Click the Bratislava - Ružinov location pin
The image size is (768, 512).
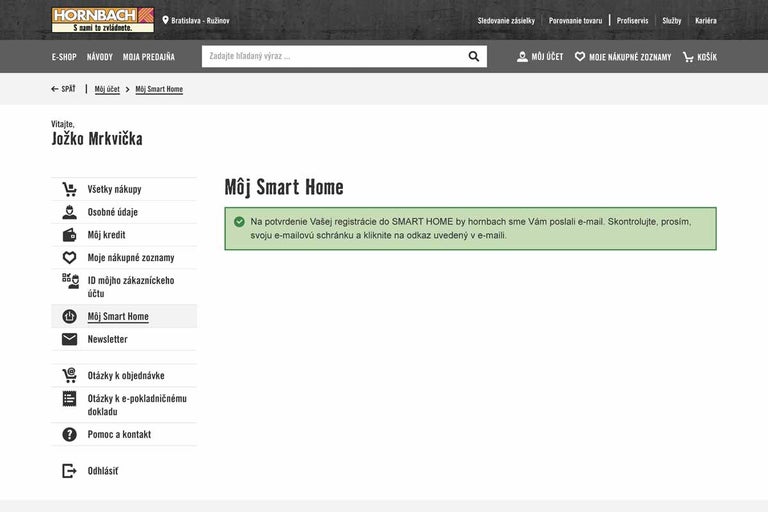click(166, 20)
